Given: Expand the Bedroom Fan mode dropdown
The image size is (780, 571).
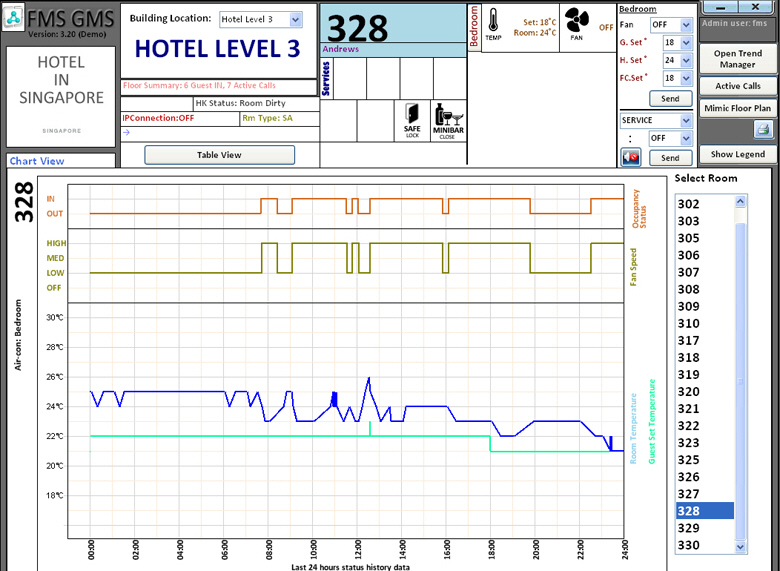Looking at the screenshot, I should tap(685, 26).
